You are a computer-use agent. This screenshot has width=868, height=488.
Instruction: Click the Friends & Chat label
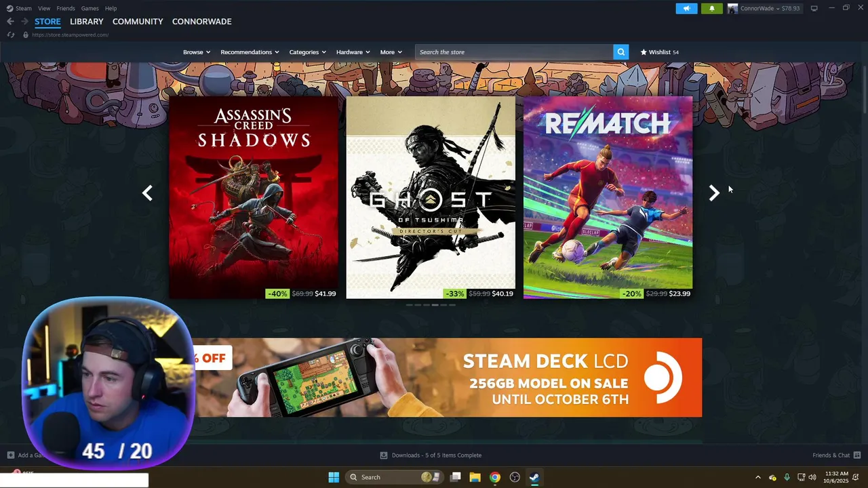(x=831, y=455)
